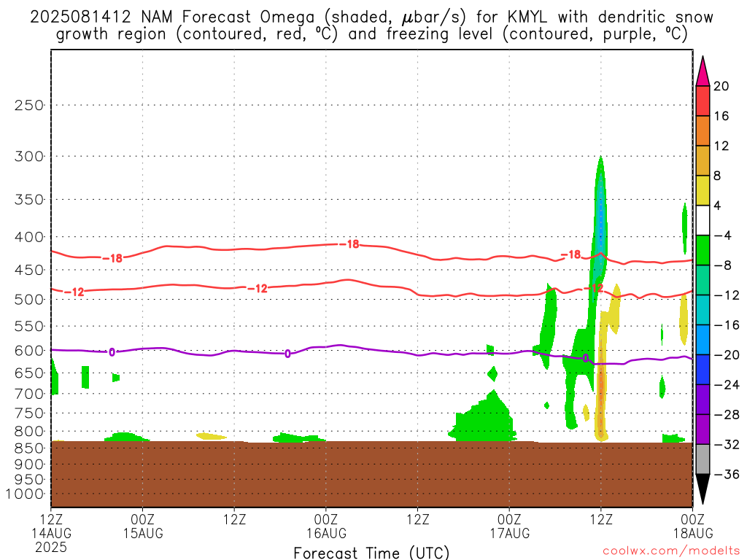Click the large green omega blob near 800

click(x=482, y=416)
